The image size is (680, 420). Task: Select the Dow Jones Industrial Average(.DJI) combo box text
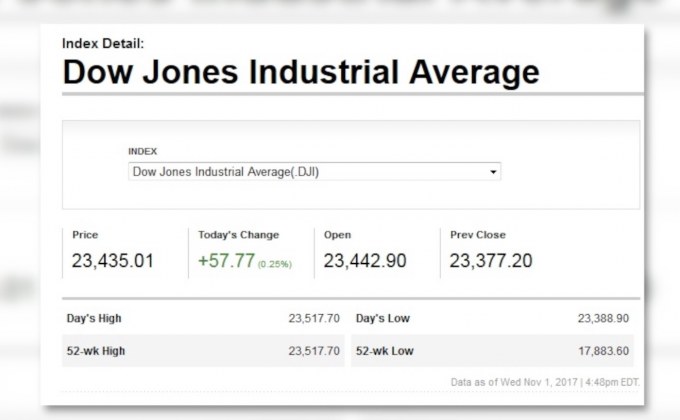pos(226,172)
